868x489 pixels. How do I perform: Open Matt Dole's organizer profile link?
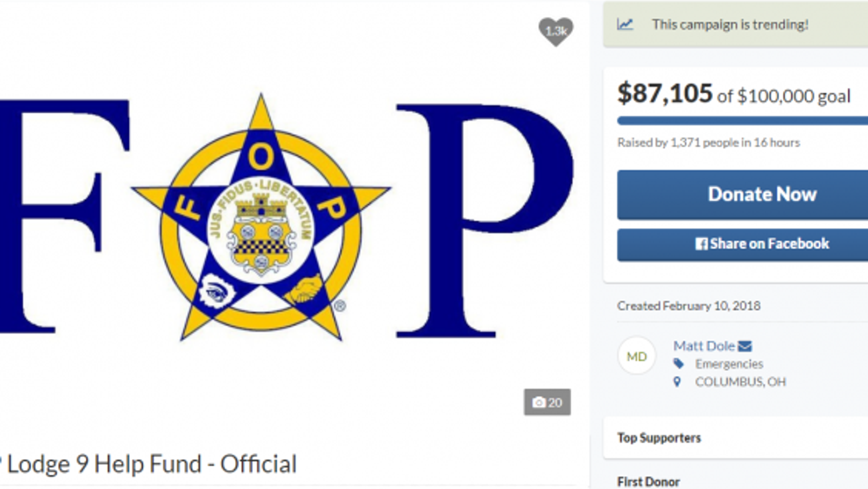tap(704, 346)
